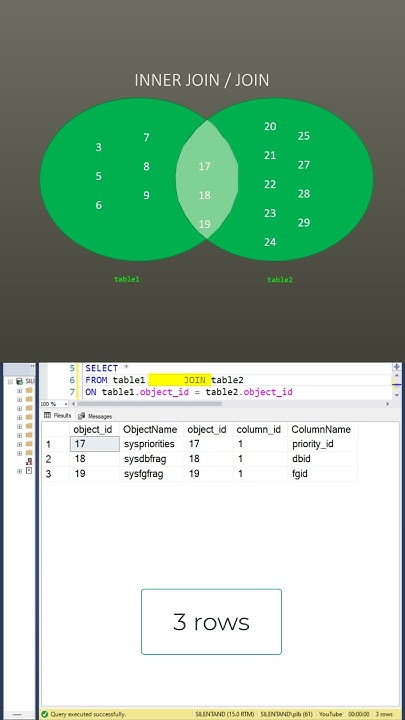
Task: Click the editor horizontal scrollbar left arrow
Action: point(74,404)
